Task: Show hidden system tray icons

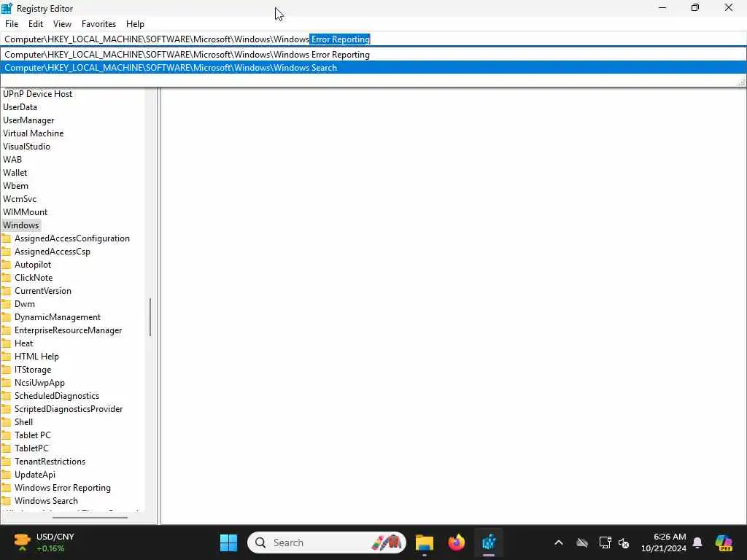Action: click(559, 542)
